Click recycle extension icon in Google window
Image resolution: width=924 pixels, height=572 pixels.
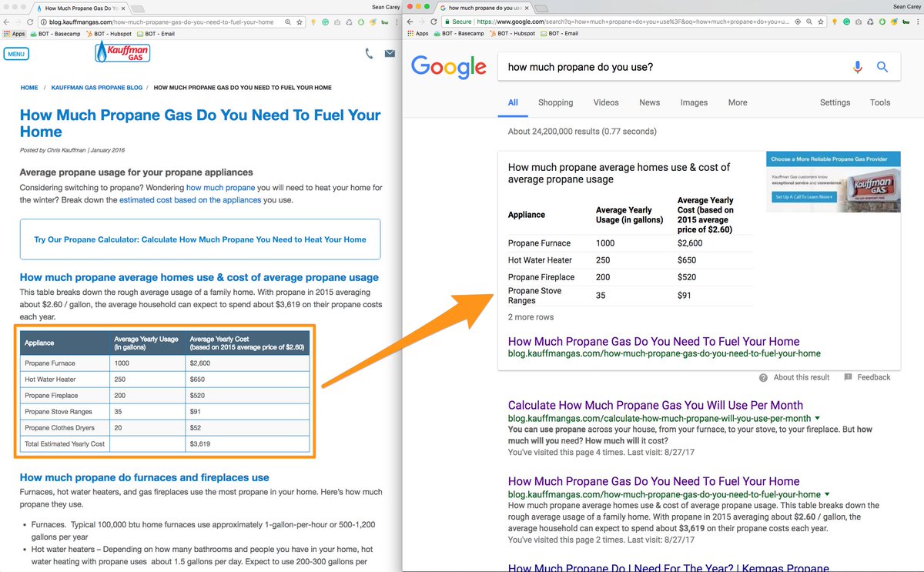point(870,22)
